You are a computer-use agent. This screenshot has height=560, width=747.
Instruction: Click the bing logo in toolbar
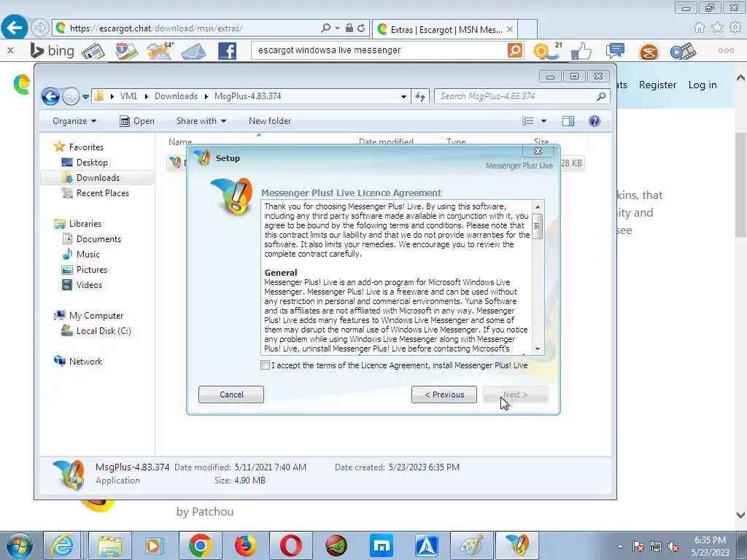52,50
